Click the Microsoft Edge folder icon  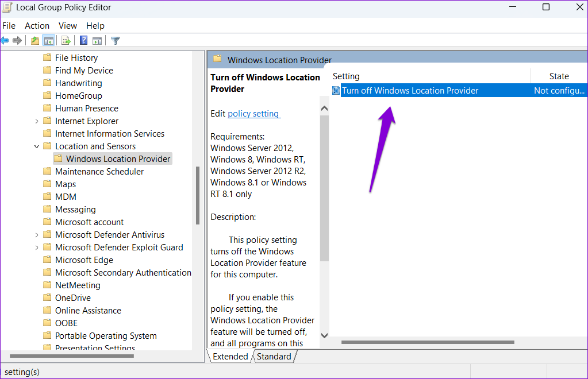[x=47, y=260]
